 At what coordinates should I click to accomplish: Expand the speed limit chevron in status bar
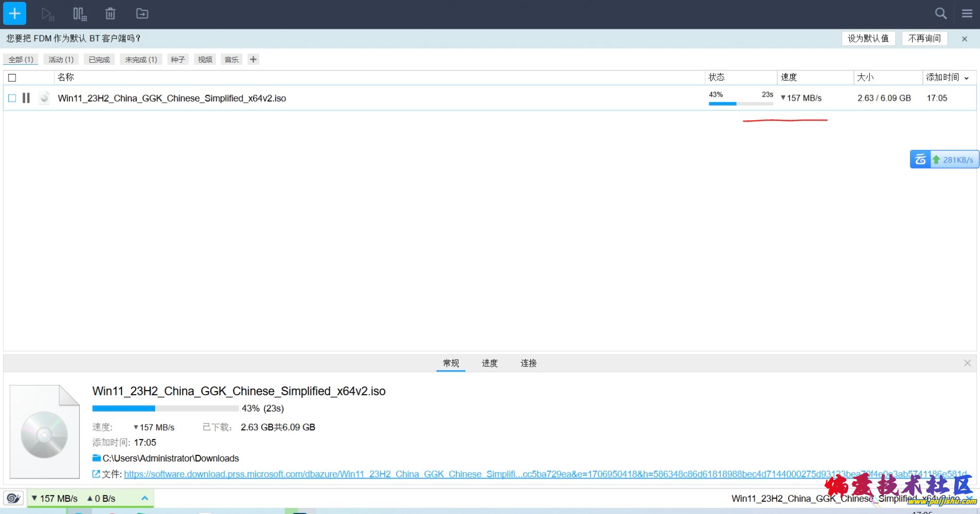(145, 498)
